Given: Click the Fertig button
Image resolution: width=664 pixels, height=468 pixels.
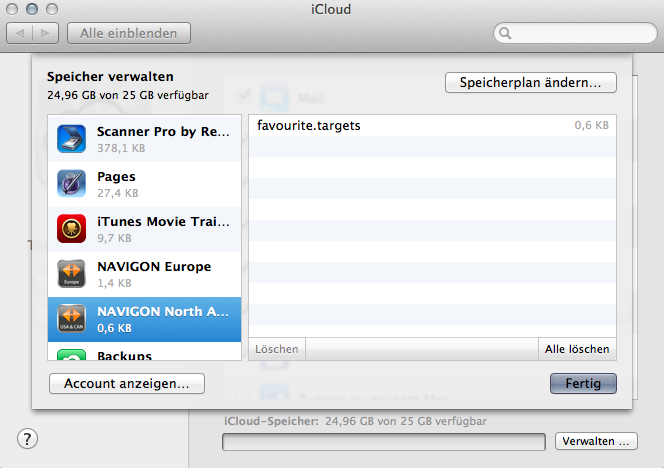Looking at the screenshot, I should [583, 383].
